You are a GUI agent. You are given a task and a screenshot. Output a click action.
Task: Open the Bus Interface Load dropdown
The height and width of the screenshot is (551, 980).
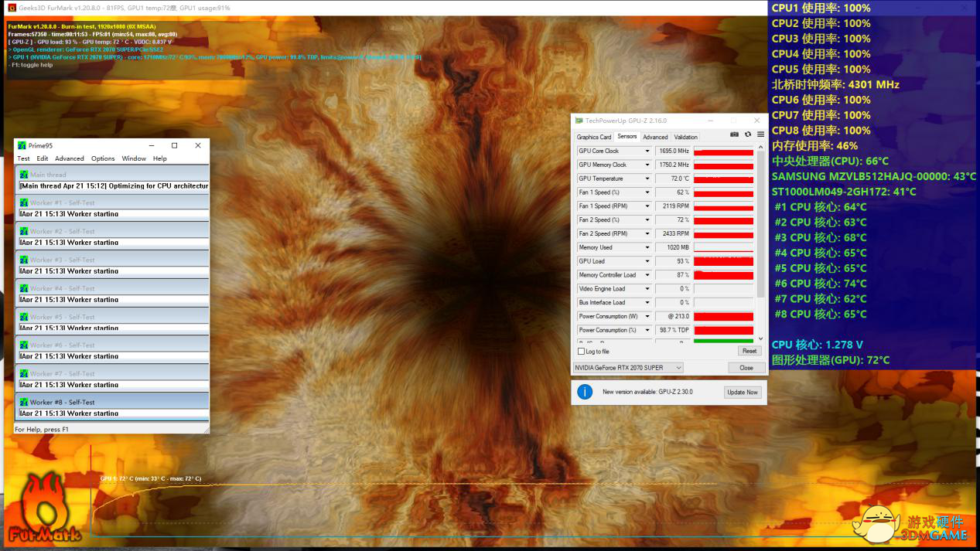[x=647, y=302]
